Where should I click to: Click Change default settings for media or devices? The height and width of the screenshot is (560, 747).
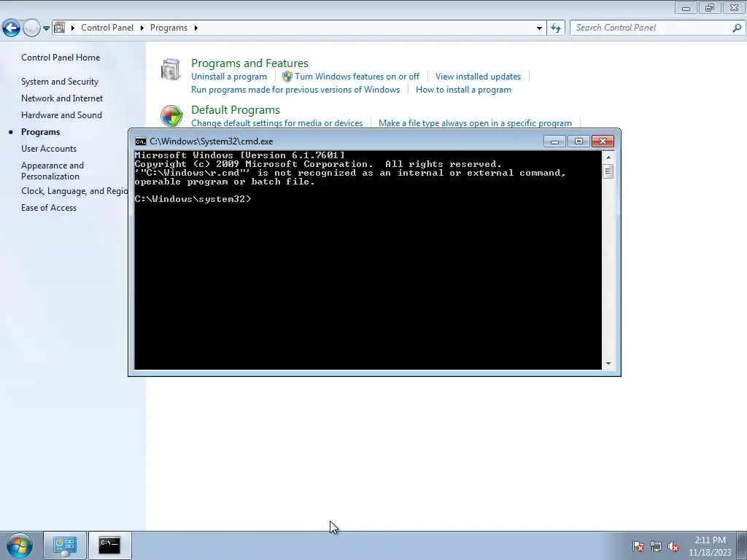coord(276,122)
